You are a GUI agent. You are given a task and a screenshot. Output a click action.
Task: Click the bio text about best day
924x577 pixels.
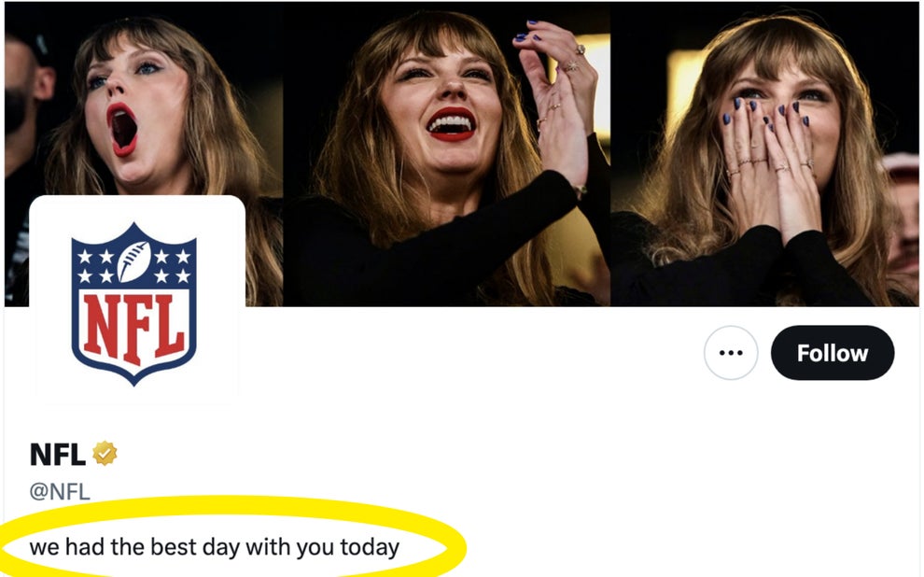pyautogui.click(x=215, y=547)
